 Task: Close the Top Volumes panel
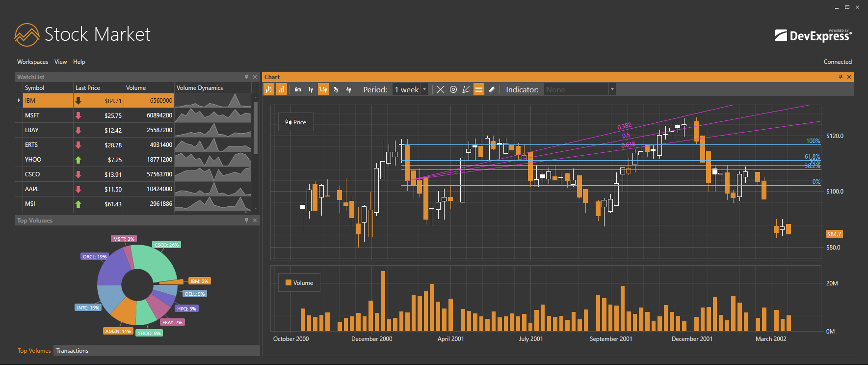255,221
